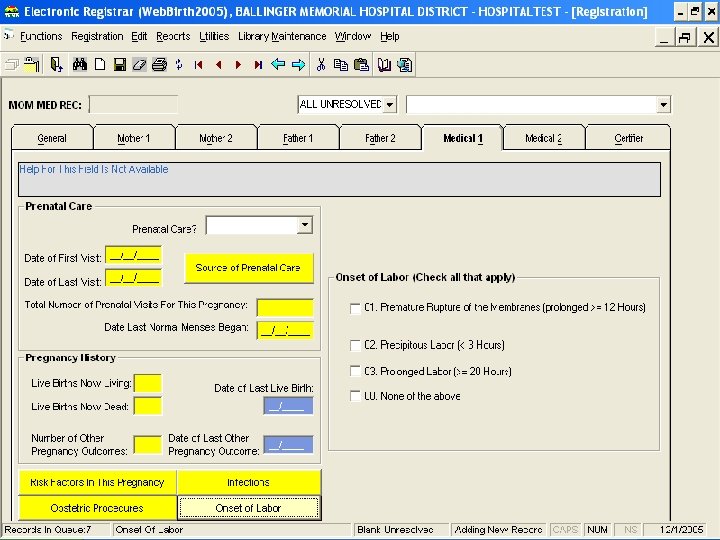Click the application icon in title bar

point(11,11)
